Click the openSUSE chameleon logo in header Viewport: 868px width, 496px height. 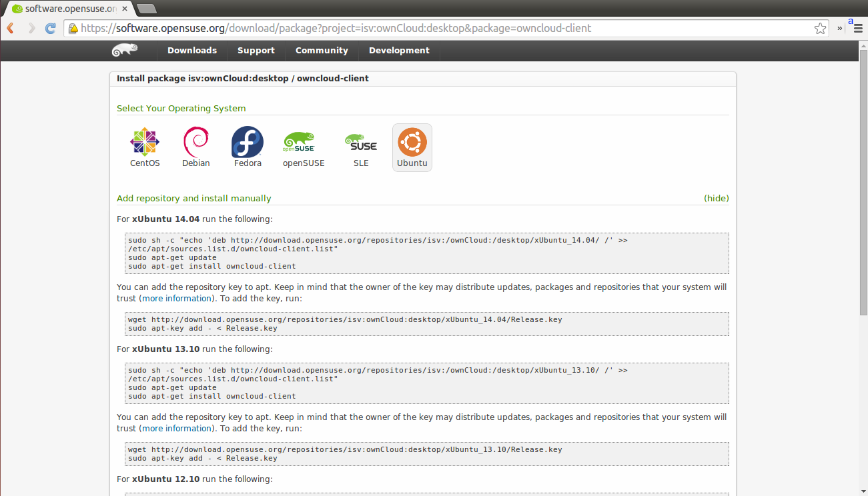click(125, 51)
